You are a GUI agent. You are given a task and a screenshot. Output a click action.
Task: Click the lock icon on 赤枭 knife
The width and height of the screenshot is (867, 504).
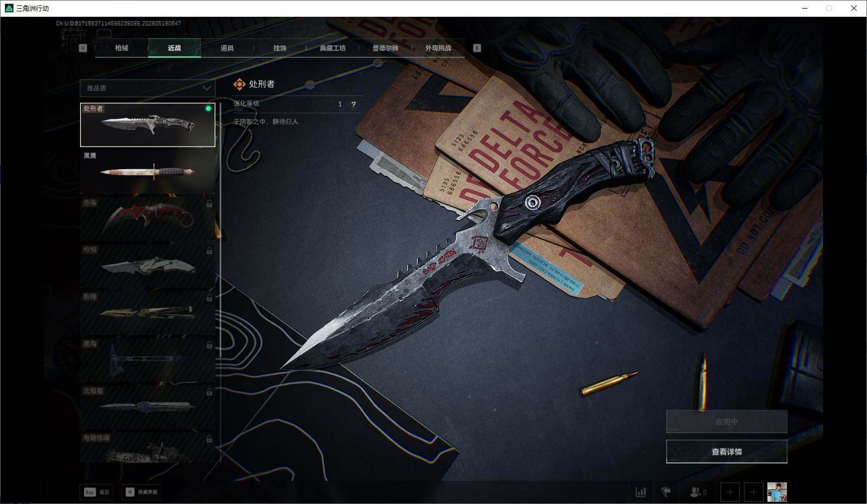pos(209,204)
